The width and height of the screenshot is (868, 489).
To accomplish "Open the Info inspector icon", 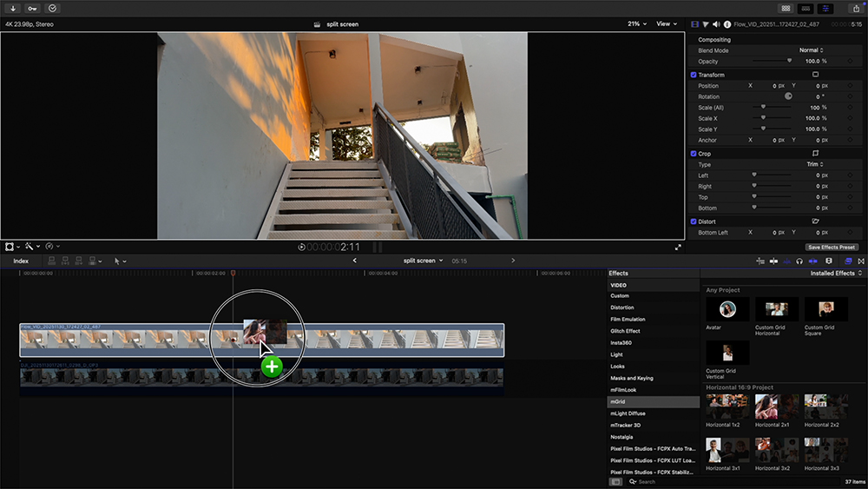I will (726, 24).
